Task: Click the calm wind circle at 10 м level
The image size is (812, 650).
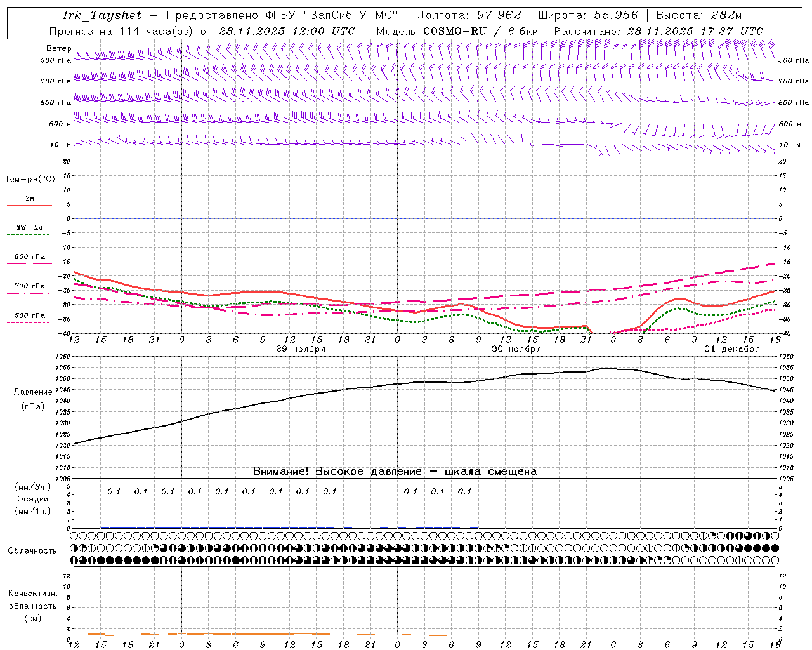Action: [x=532, y=145]
